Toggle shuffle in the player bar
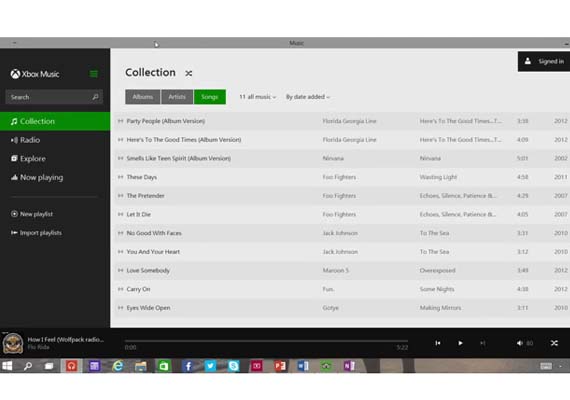Screen dimensions: 570x400 coord(554,343)
